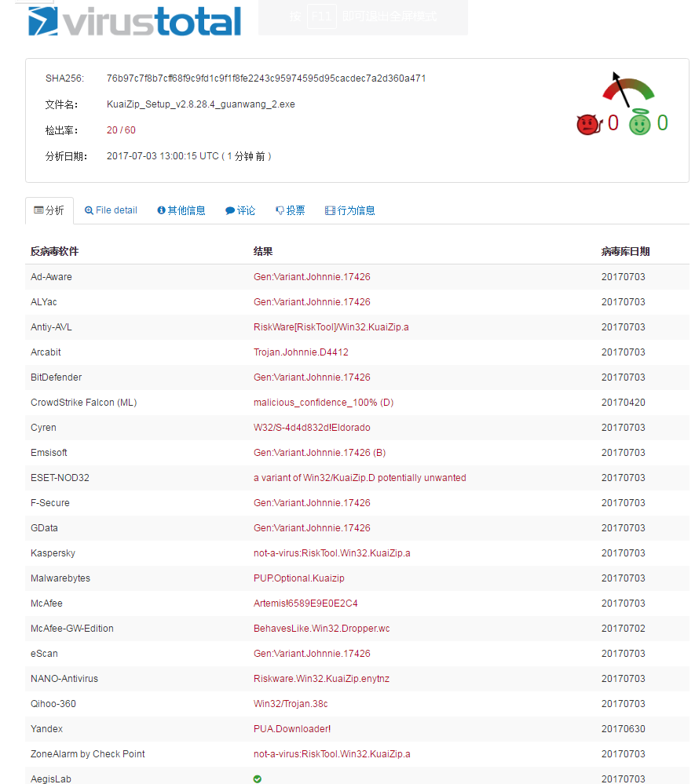The image size is (695, 784).
Task: Click ESET-NOD32 potentially unwanted result
Action: pyautogui.click(x=360, y=478)
